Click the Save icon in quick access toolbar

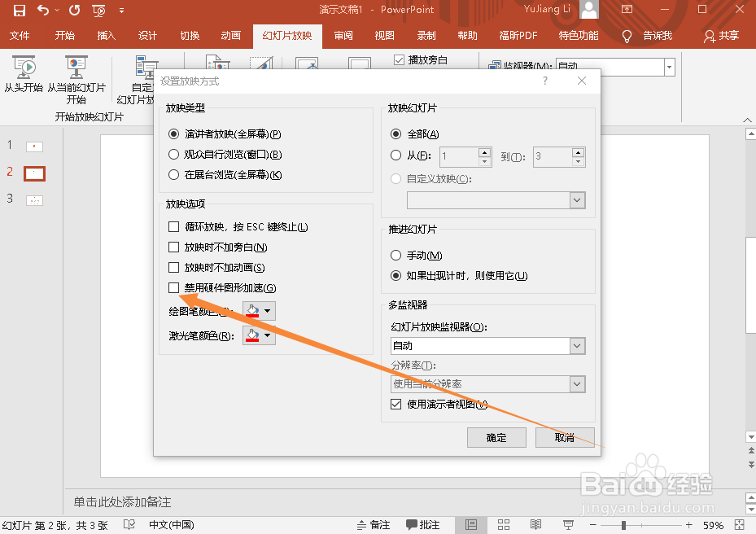20,10
